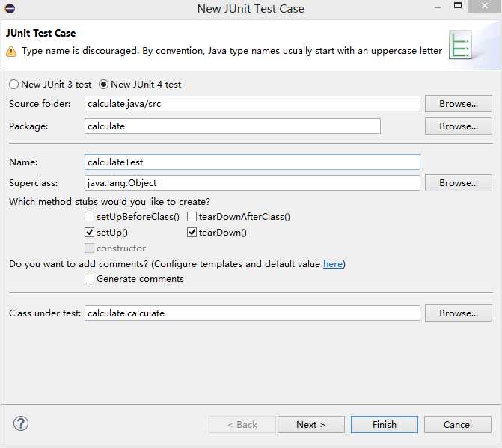Click the Finish button
Screen dimensions: 502x448
coord(385,425)
